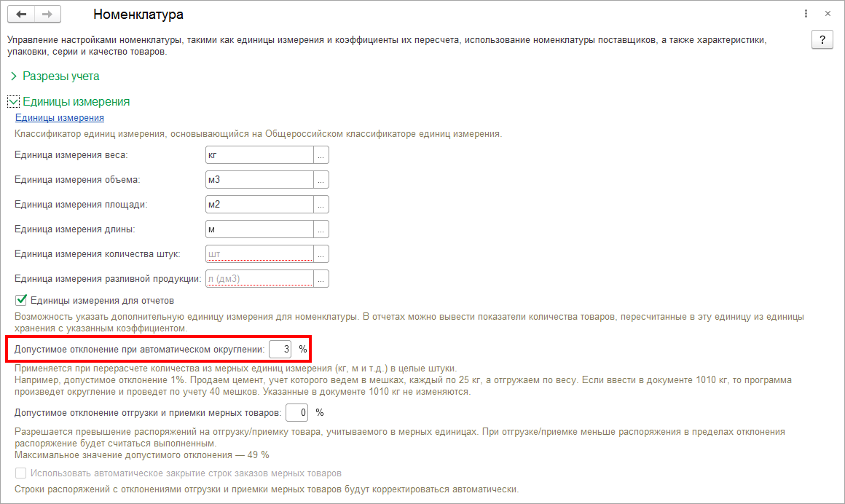Viewport: 845px width, 504px height.
Task: Open selection for piece count unit field
Action: 321,254
